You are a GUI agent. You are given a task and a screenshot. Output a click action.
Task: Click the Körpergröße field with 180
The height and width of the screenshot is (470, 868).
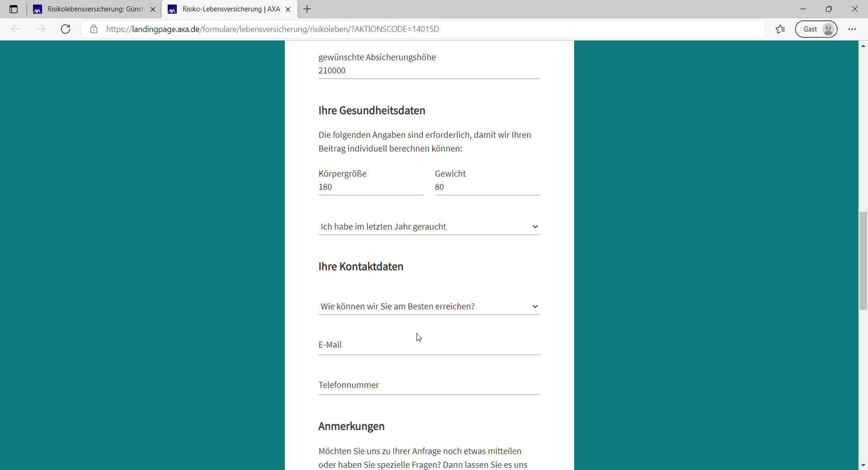[x=370, y=187]
